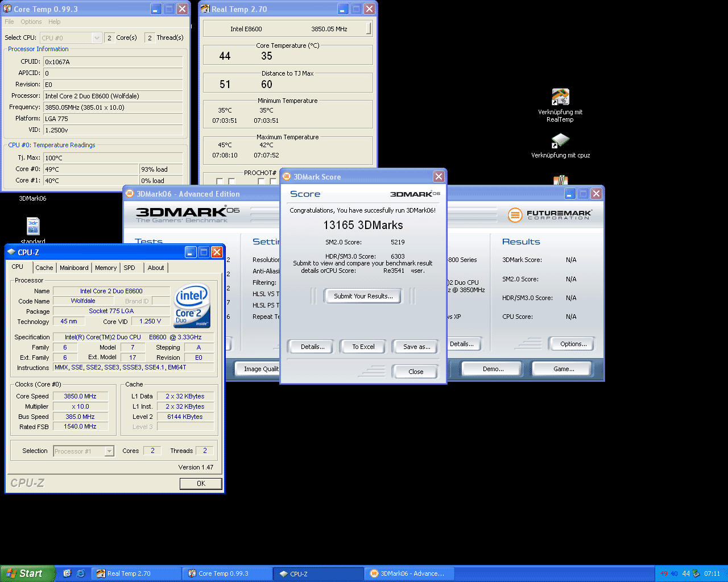Toggle the third PROCHOT# checkbox
Image resolution: width=728 pixels, height=582 pixels.
point(260,182)
